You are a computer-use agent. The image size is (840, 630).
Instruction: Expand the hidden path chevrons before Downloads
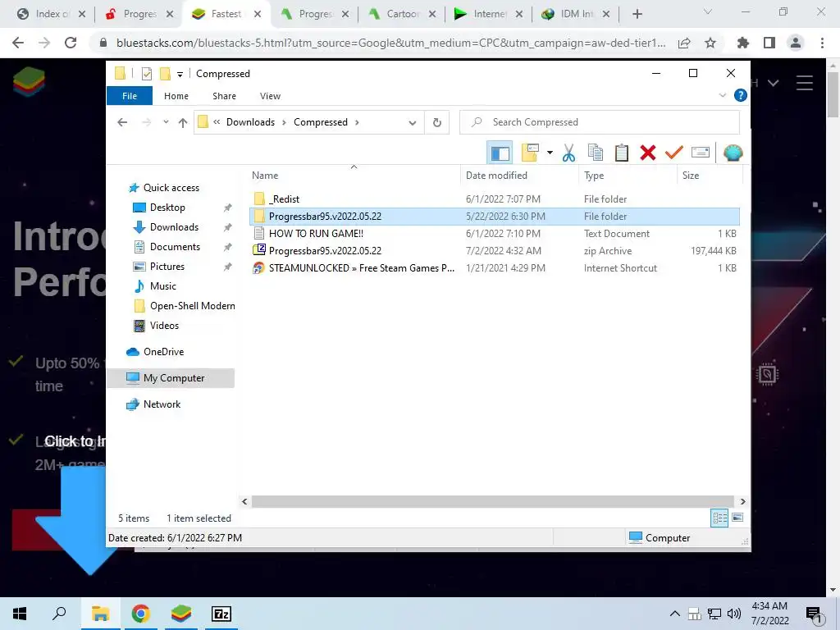217,122
